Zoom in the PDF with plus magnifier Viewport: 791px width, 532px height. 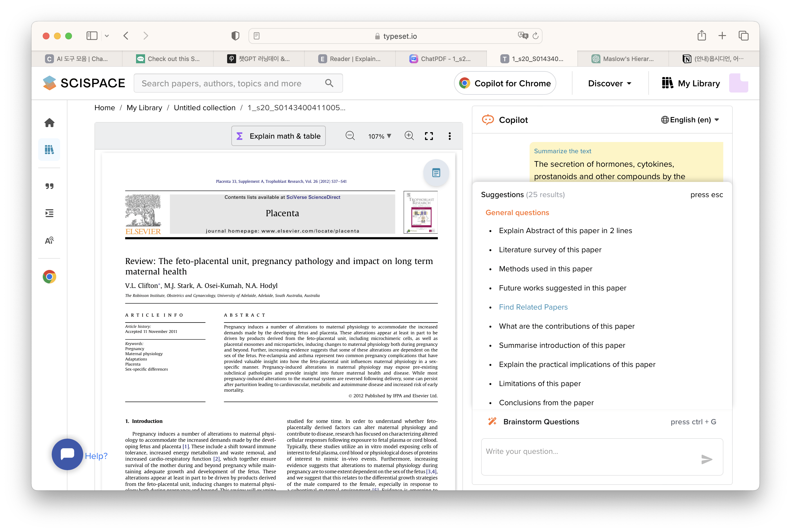[x=409, y=136]
